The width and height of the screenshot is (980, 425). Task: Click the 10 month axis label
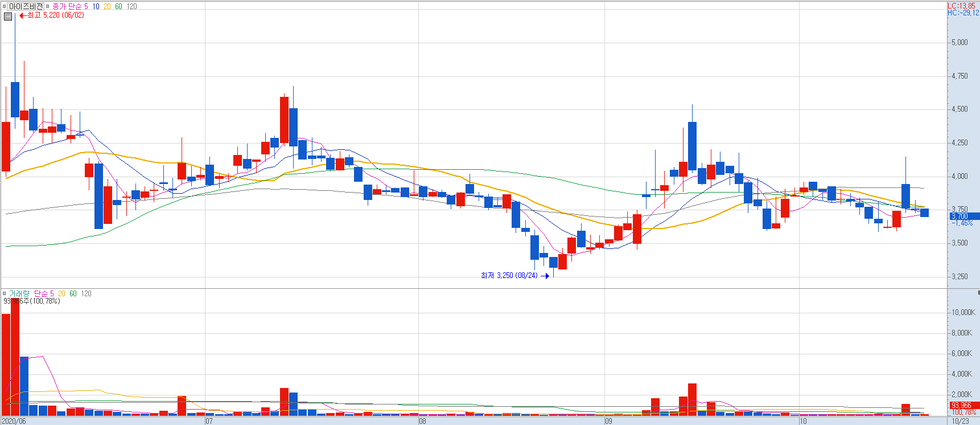pyautogui.click(x=803, y=422)
